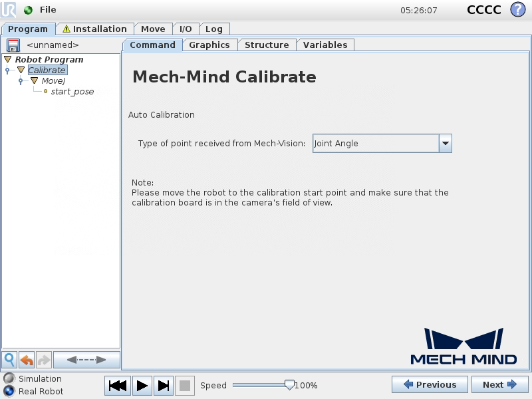This screenshot has height=399, width=532.
Task: Check the Installation warning icon
Action: tap(65, 29)
